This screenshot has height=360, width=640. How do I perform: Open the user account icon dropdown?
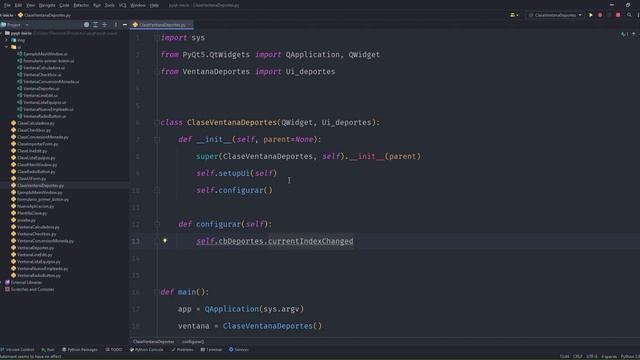tap(514, 15)
